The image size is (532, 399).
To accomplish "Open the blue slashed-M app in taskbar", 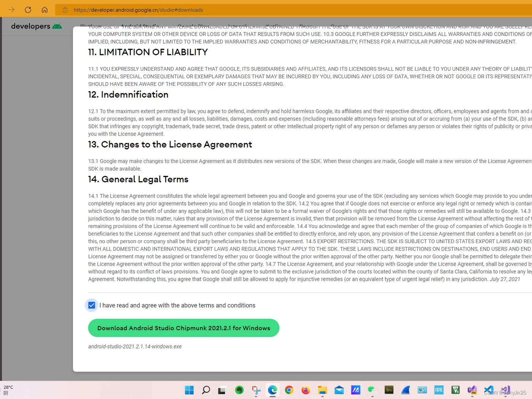I will pyautogui.click(x=356, y=390).
